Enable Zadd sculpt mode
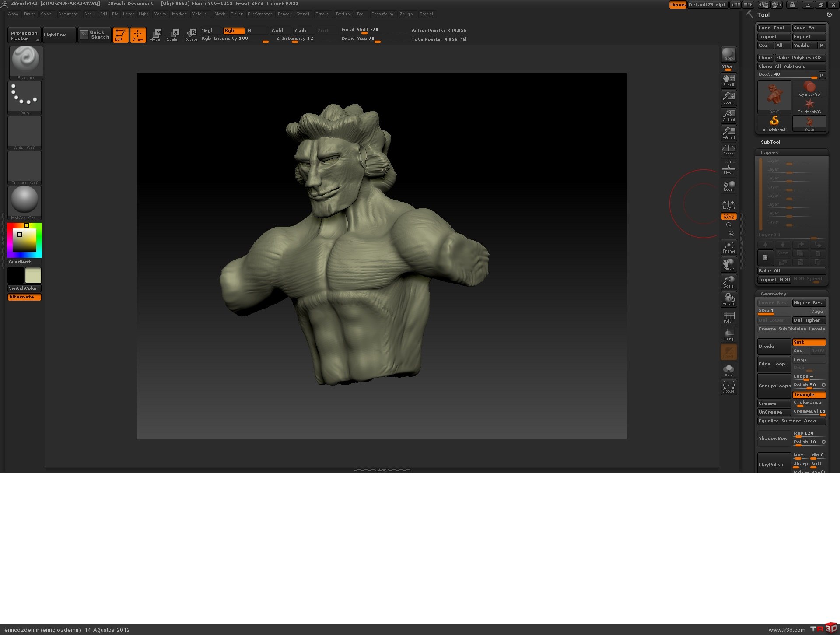 pos(280,31)
